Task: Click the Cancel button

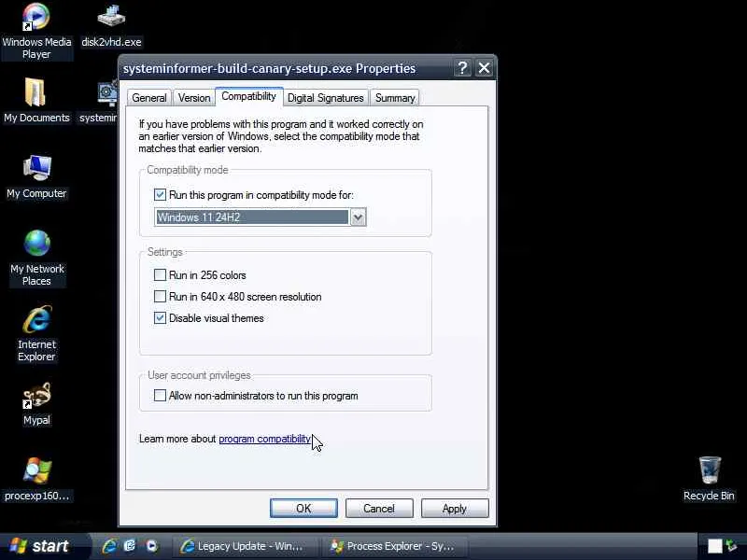Action: [379, 508]
